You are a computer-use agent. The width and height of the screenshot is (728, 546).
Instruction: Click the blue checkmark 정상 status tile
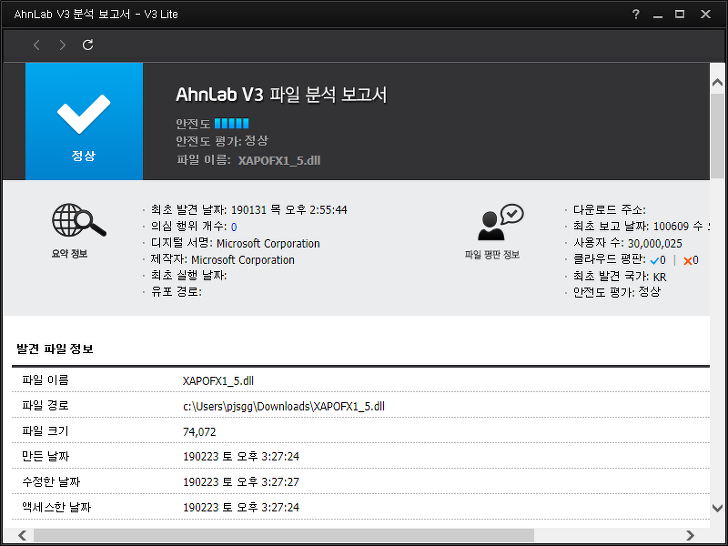pos(84,121)
